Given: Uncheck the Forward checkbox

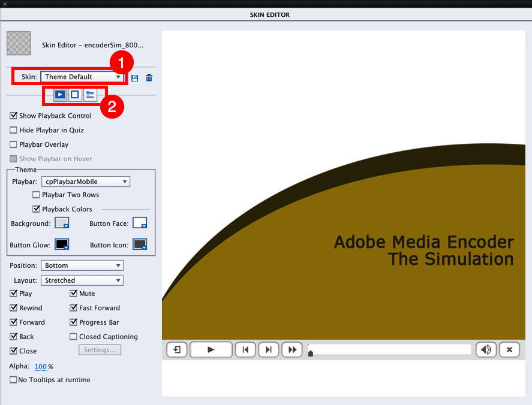Looking at the screenshot, I should [x=14, y=322].
